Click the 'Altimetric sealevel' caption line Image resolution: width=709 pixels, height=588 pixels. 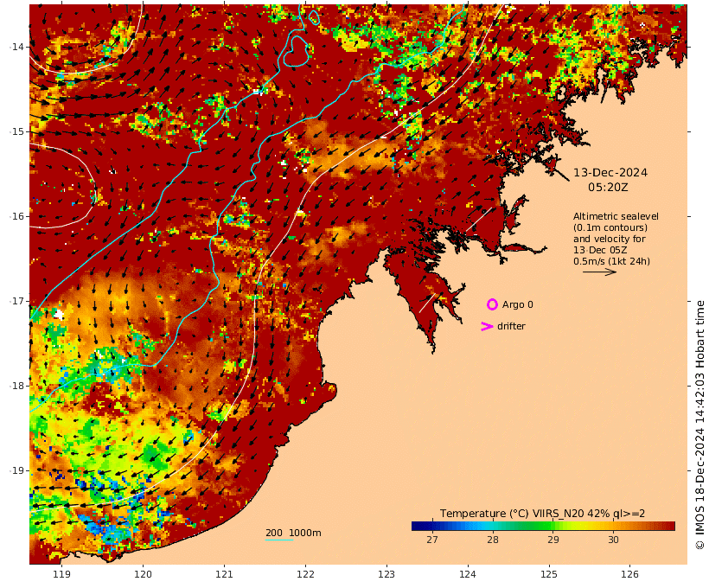pyautogui.click(x=616, y=217)
